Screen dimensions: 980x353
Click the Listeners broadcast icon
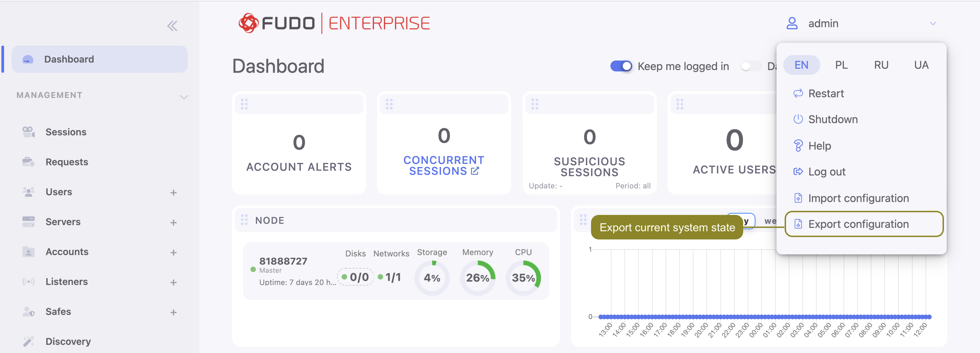(x=29, y=282)
